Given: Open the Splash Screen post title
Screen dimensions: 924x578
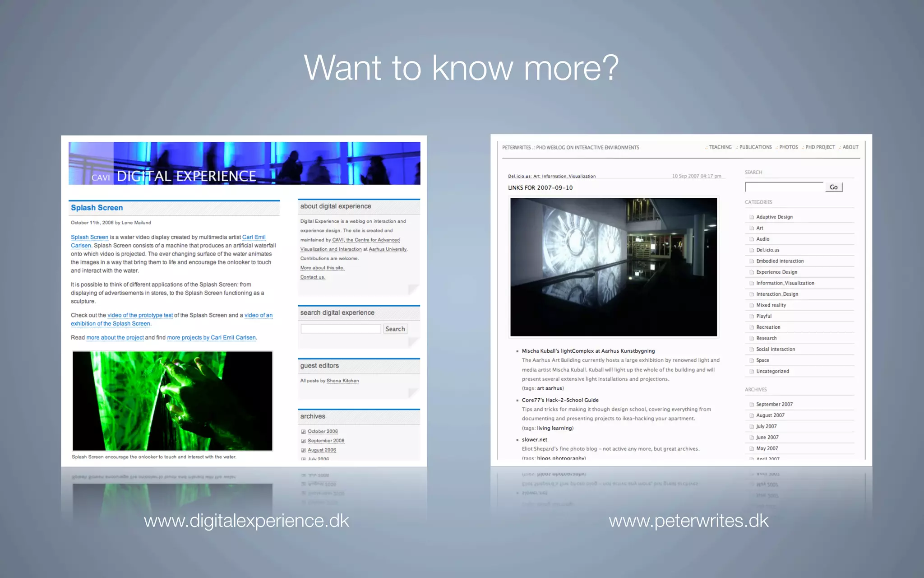Looking at the screenshot, I should (97, 208).
